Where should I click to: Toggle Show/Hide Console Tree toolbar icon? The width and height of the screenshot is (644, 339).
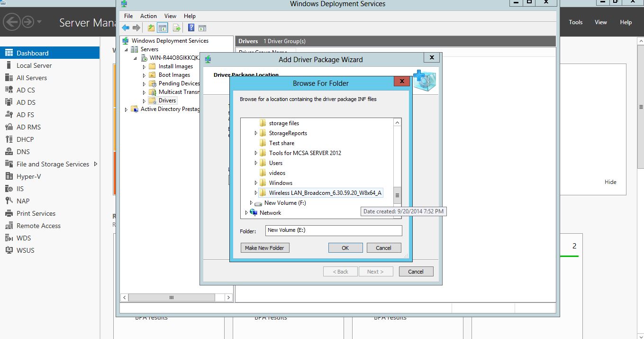point(163,28)
